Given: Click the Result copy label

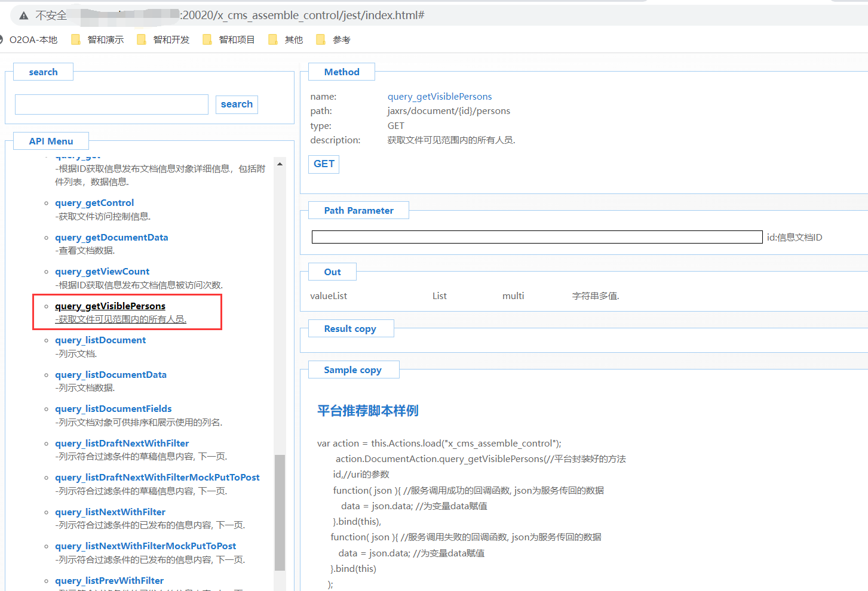Looking at the screenshot, I should (350, 329).
